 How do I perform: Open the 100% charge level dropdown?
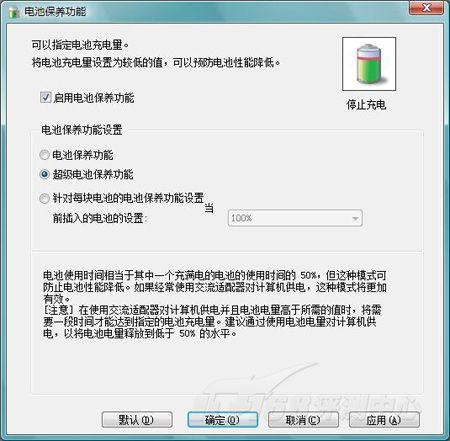coord(295,218)
